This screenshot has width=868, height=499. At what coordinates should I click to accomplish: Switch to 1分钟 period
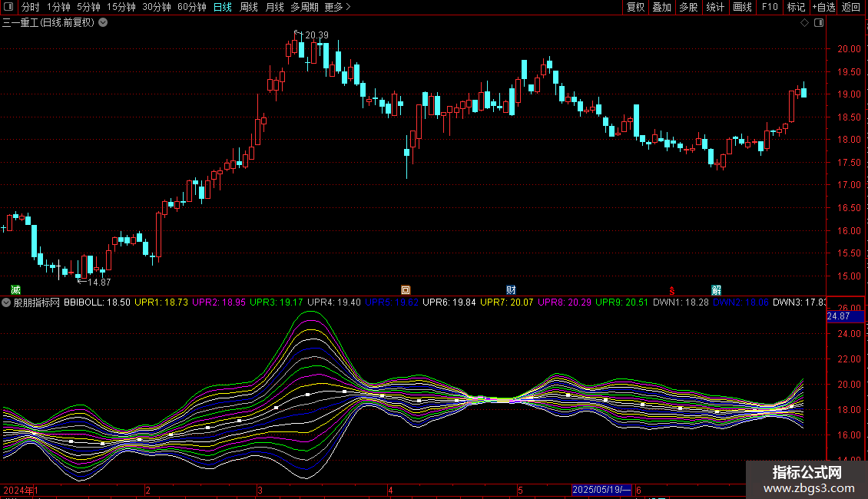[x=58, y=7]
